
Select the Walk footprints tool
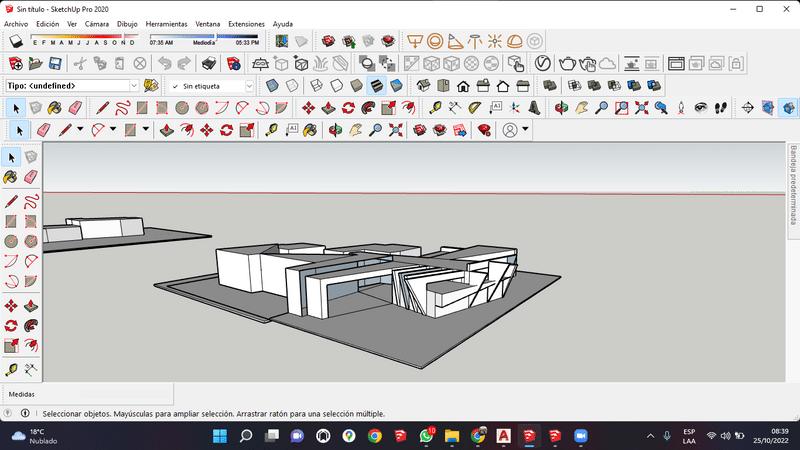pos(721,108)
